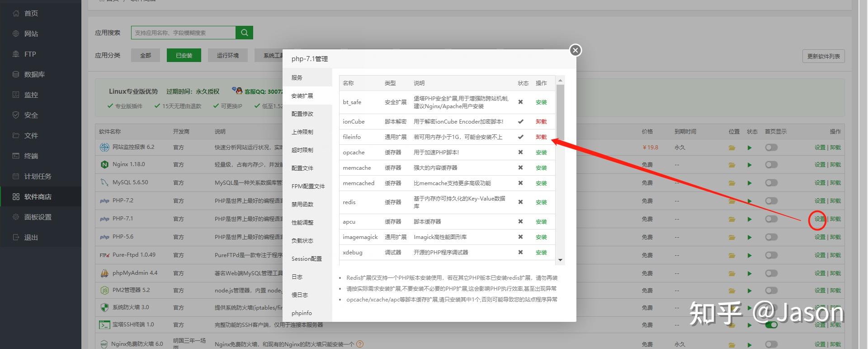Filter apps by 已安装 category
Screen dimensions: 868x349
click(x=184, y=55)
